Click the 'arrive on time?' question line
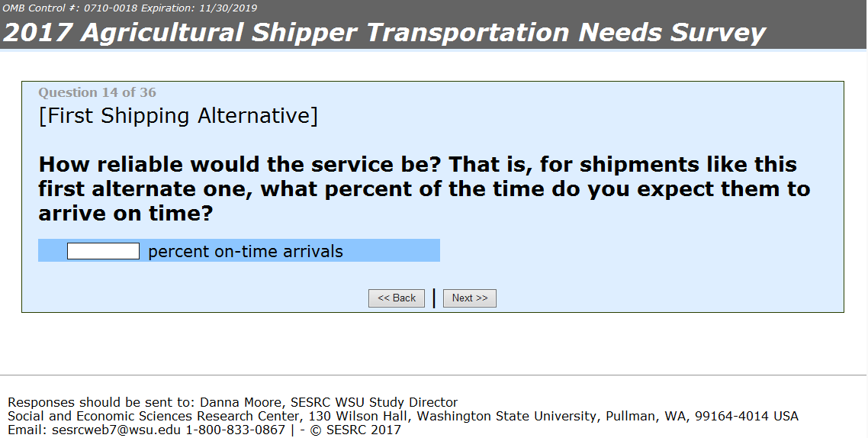Screen dimensions: 868x438 tap(125, 214)
